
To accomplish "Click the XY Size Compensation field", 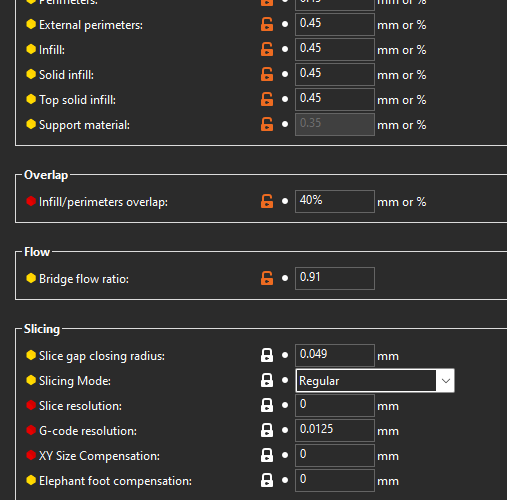I will pyautogui.click(x=335, y=456).
